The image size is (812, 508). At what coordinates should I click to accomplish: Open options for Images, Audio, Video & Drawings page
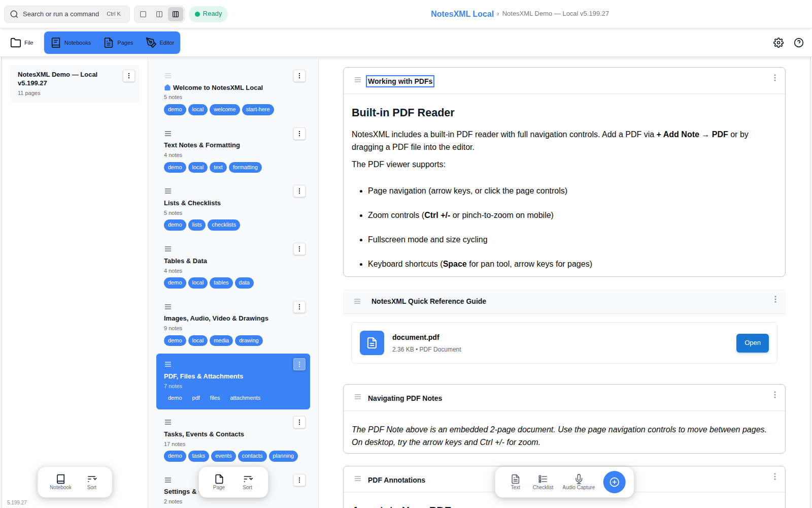pos(299,307)
